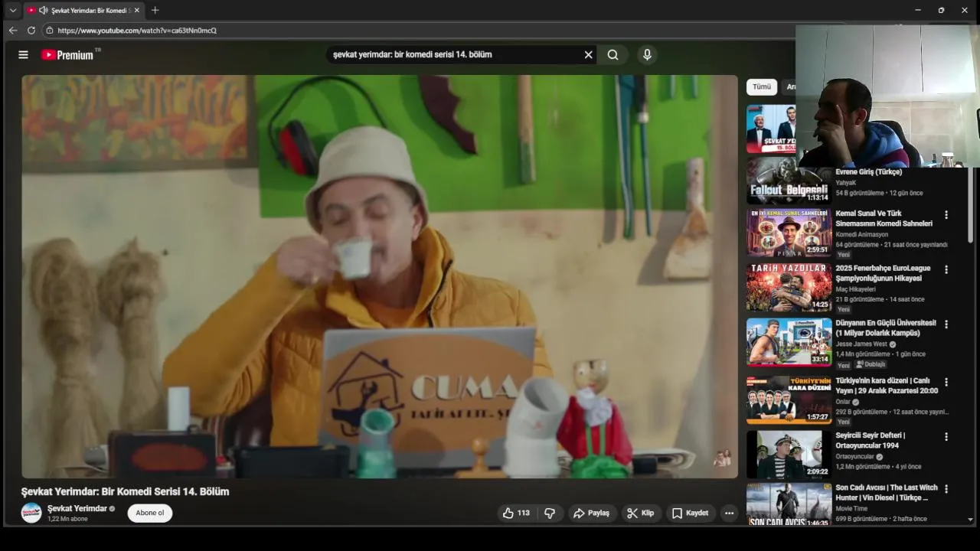
Task: Open Son Cadı Avcısı The Last Witch title
Action: tap(887, 492)
